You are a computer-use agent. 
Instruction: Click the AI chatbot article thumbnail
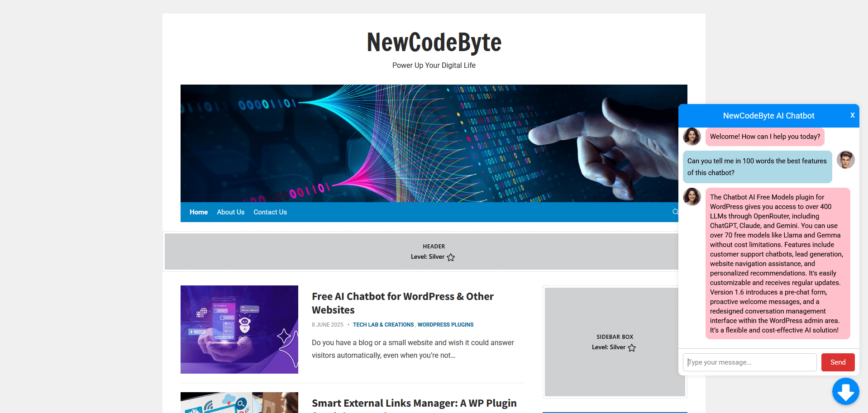239,329
